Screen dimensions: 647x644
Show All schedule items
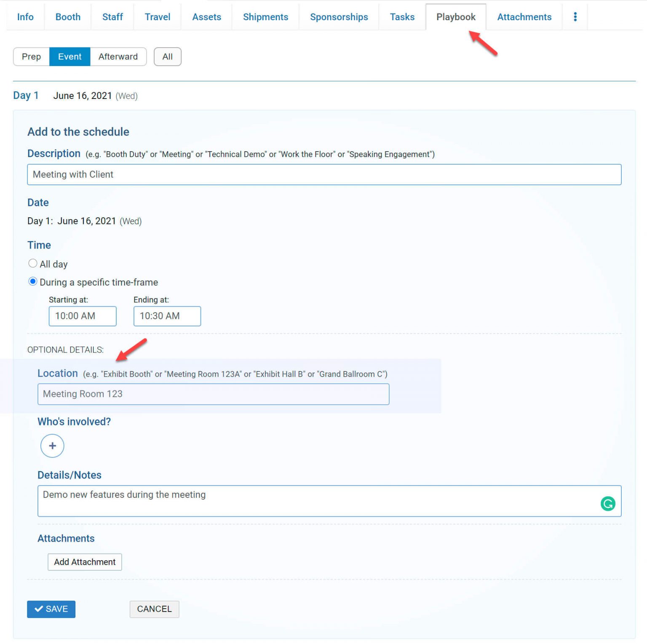[167, 56]
